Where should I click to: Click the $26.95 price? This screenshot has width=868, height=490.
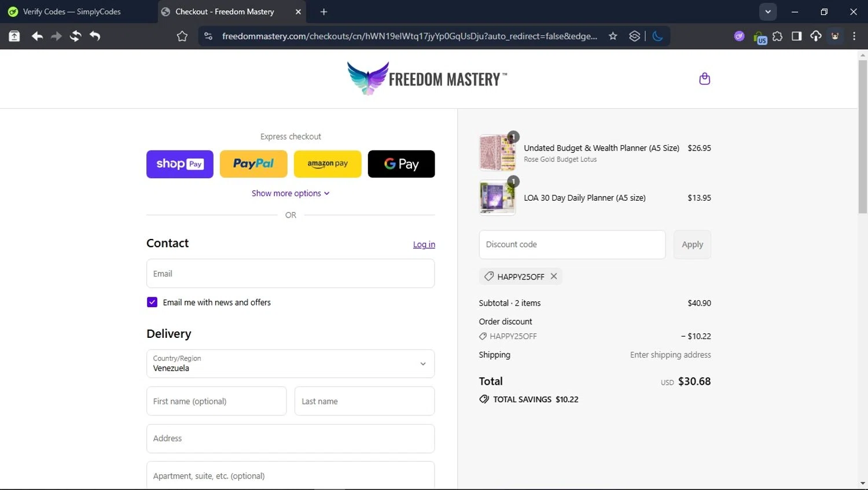700,148
